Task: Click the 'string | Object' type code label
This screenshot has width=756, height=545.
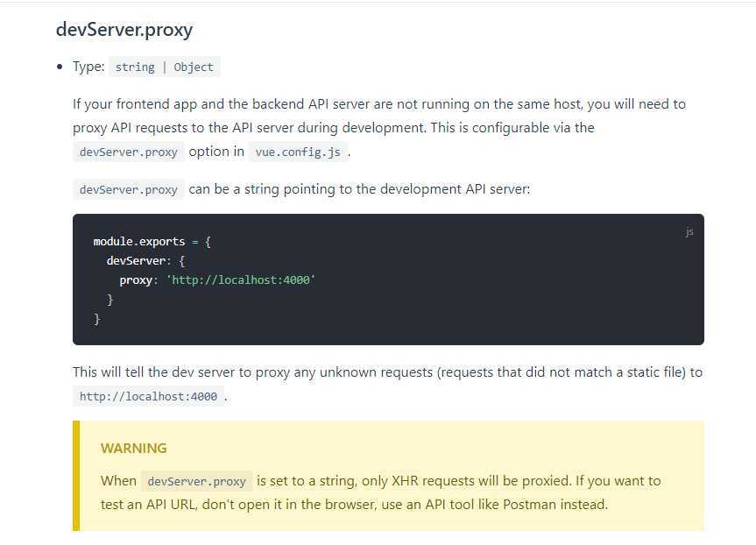Action: click(x=165, y=67)
